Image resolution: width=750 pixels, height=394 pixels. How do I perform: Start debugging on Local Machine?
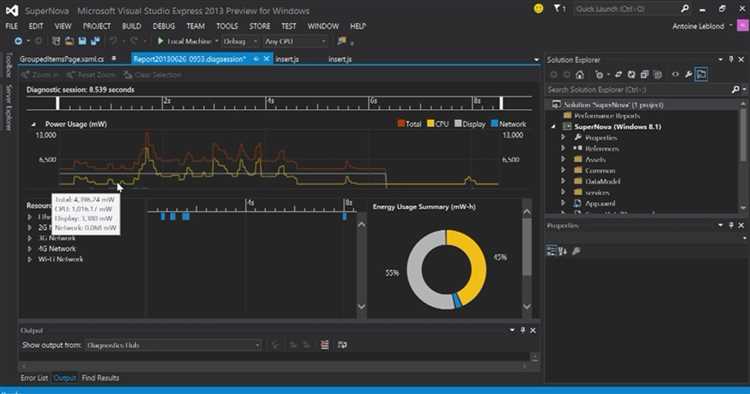point(184,42)
